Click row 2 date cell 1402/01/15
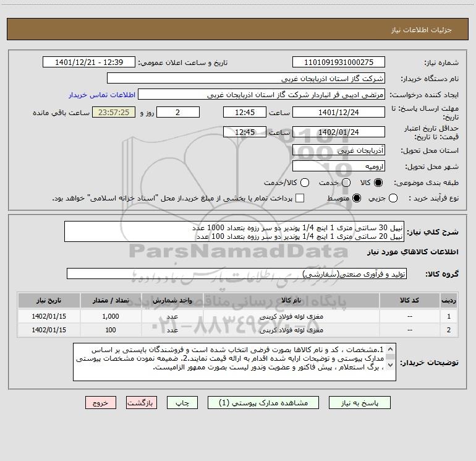Viewport: 476px width, 461px height. pos(49,330)
